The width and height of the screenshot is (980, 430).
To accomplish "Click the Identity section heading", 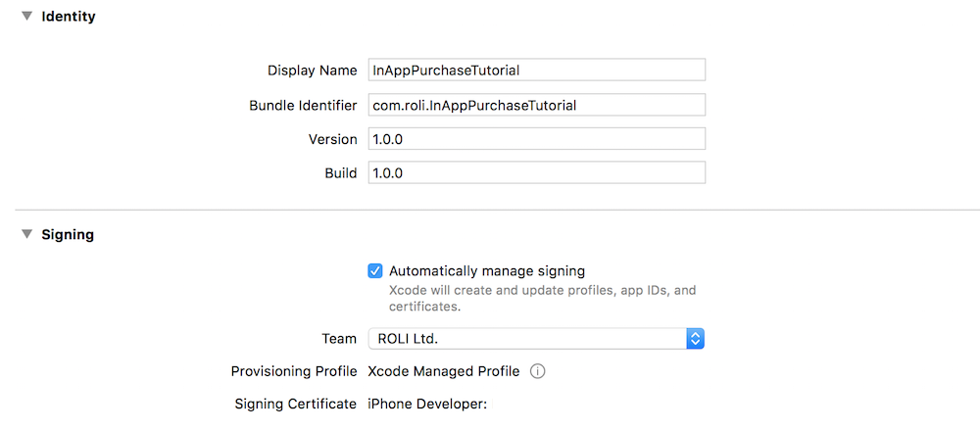I will click(68, 17).
